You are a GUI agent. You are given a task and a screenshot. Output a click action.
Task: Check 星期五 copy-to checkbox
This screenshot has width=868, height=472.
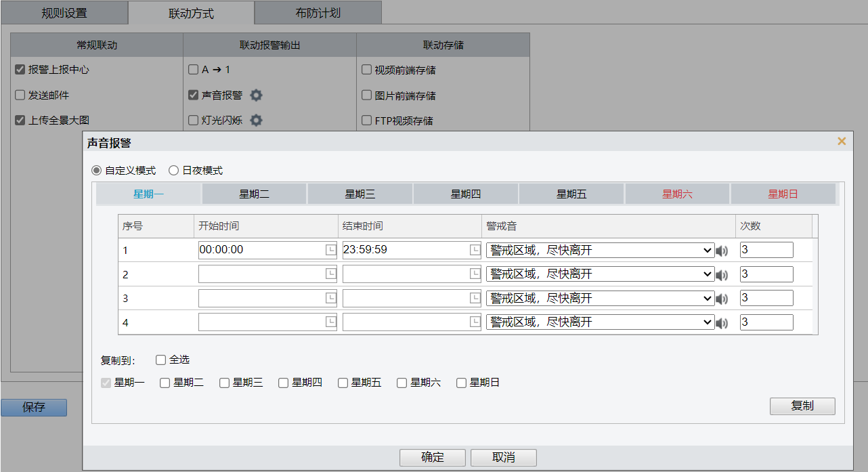(343, 383)
